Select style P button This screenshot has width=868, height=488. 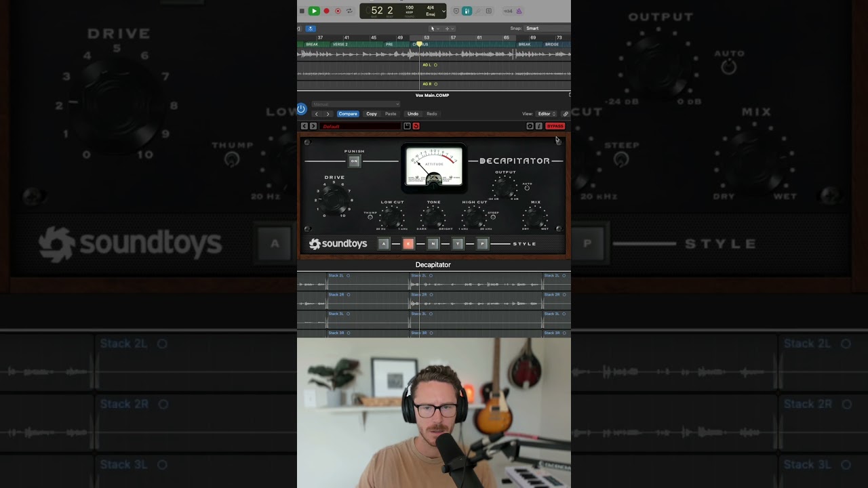pos(483,244)
